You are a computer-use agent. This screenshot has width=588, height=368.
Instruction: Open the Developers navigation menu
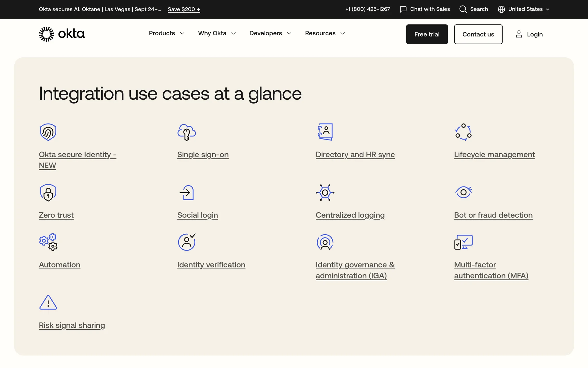270,33
